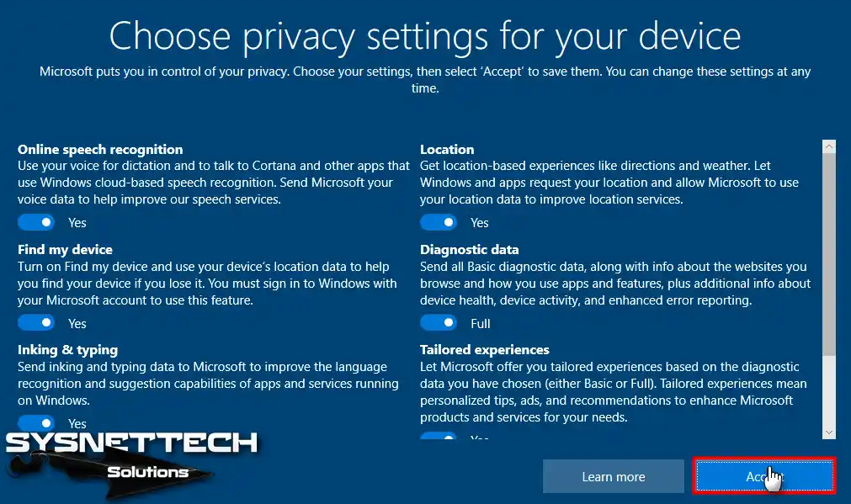The width and height of the screenshot is (851, 504).
Task: Click the SYSNETTECH Solutions logo
Action: click(x=130, y=454)
